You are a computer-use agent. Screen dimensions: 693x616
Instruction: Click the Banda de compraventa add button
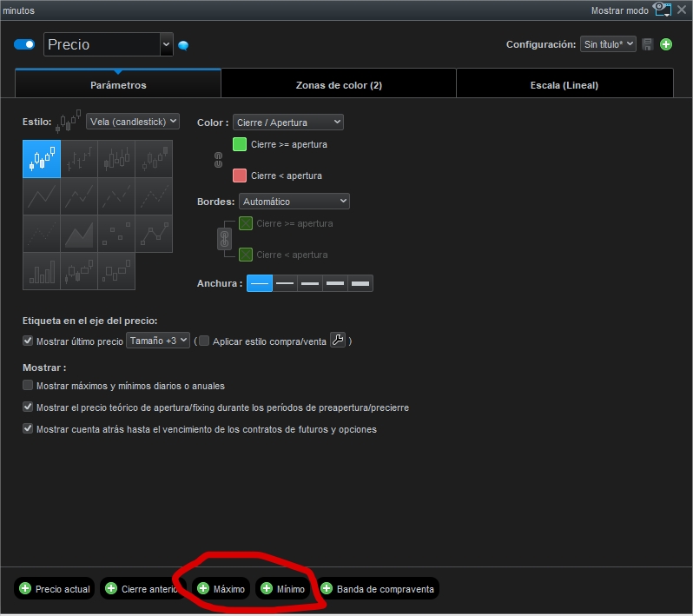coord(378,588)
